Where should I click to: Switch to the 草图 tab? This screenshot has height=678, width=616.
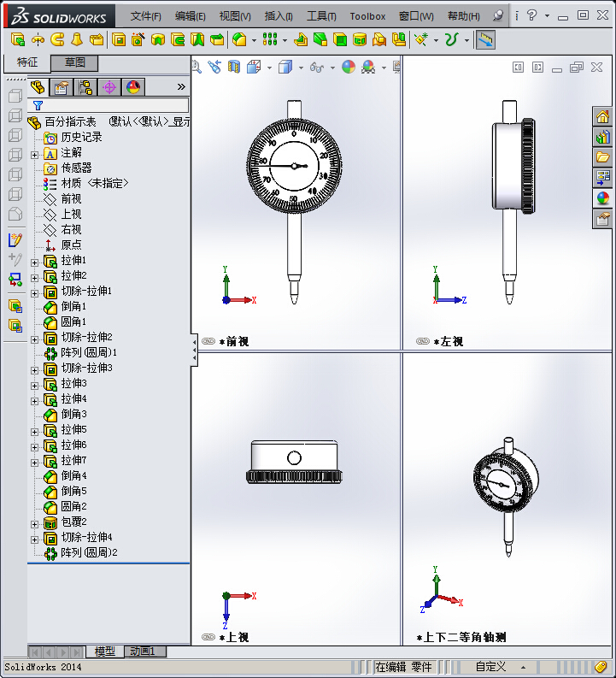[x=74, y=62]
